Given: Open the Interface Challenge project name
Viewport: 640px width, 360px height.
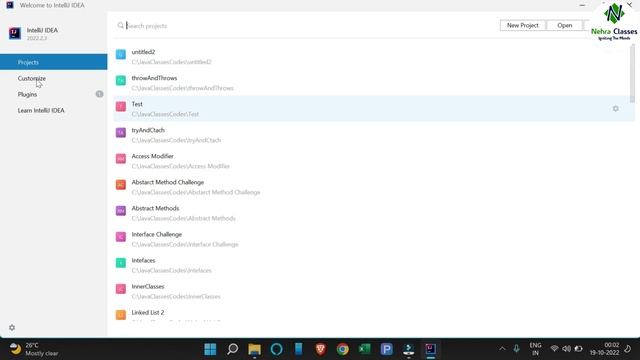Looking at the screenshot, I should point(157,234).
